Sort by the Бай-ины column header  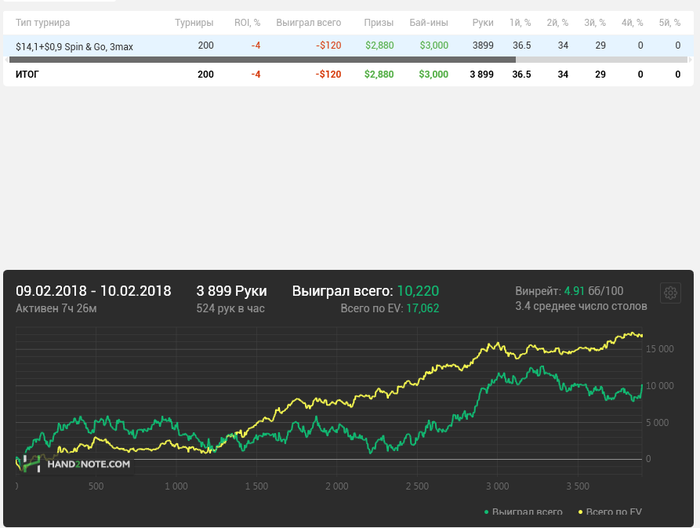click(x=429, y=23)
